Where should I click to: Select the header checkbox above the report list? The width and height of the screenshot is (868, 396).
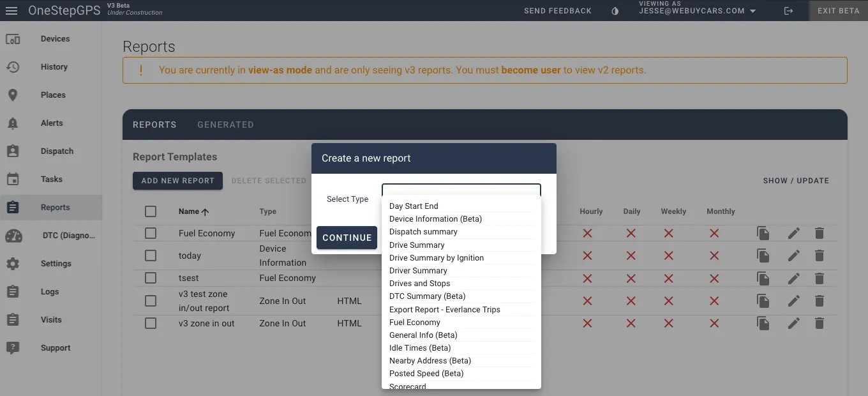151,211
